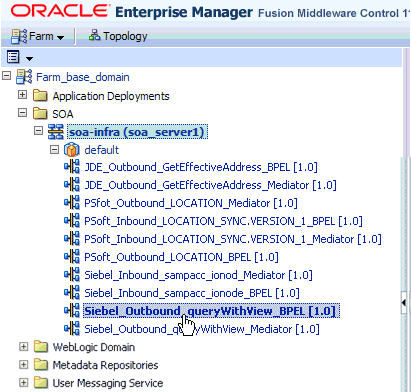The image size is (411, 392).
Task: Select Application Deployments folder label
Action: point(111,96)
